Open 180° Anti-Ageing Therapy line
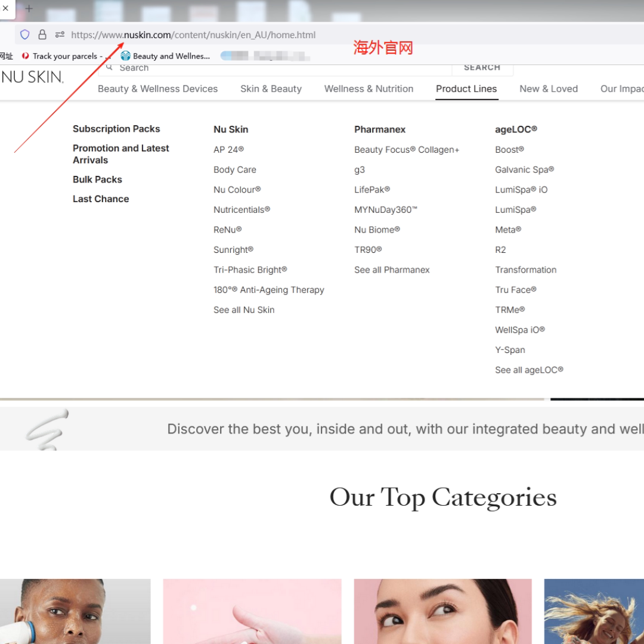Image resolution: width=644 pixels, height=644 pixels. pyautogui.click(x=268, y=290)
